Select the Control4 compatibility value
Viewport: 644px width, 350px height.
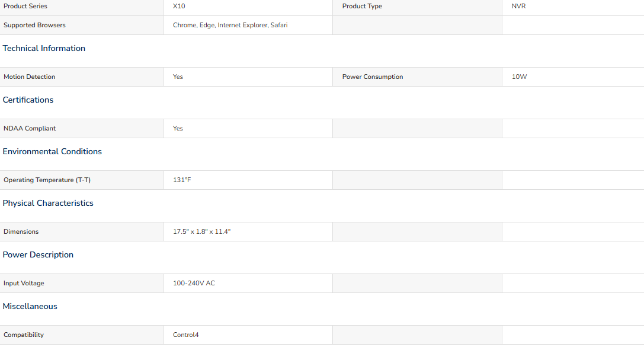185,335
